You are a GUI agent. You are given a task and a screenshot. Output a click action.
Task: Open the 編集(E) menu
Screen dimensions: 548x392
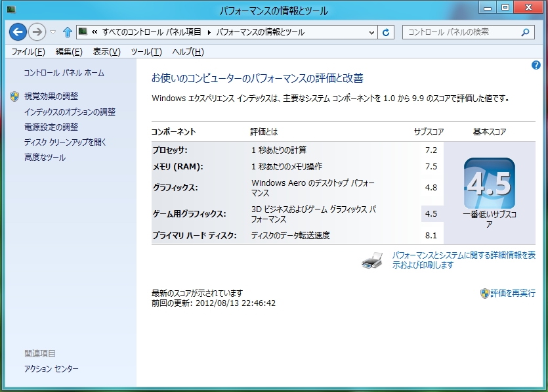pos(69,52)
